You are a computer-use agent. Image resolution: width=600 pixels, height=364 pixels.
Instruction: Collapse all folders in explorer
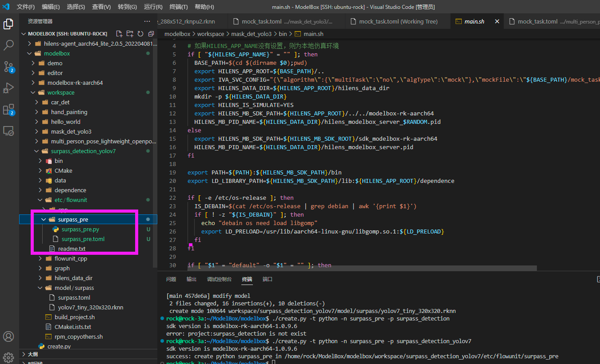tap(151, 34)
